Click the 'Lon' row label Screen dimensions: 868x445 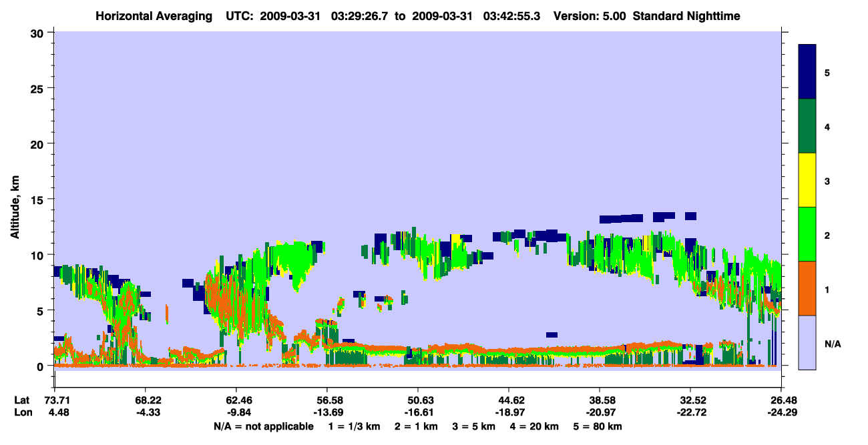23,412
